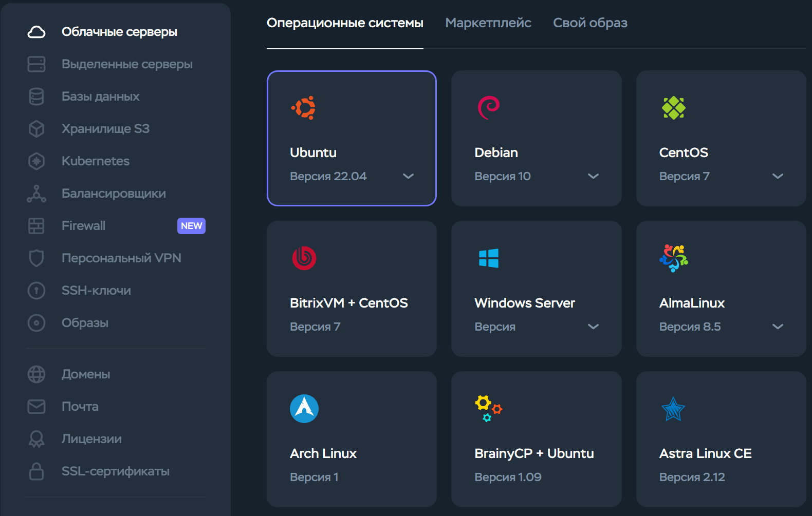Choose the CentOS name label
Screen dimensions: 812x516
coord(684,152)
